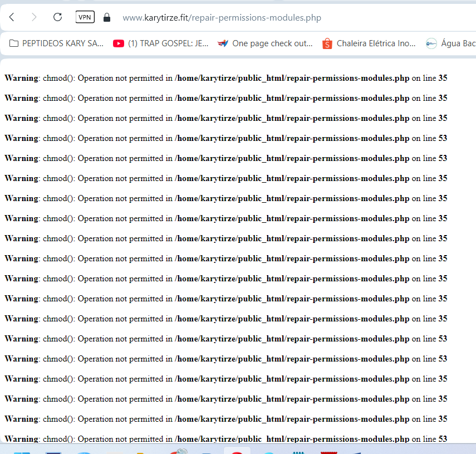Toggle the VPN badge in address bar
Viewport: 476px width, 454px height.
85,17
